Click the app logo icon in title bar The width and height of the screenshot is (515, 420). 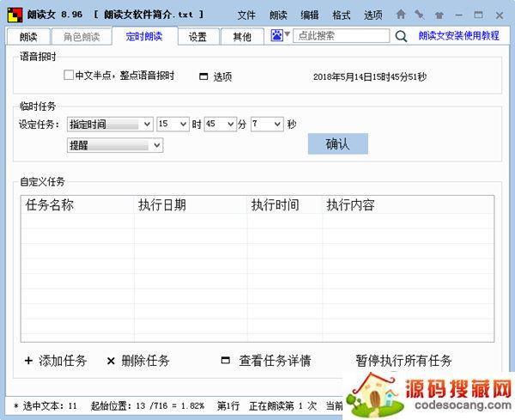point(13,15)
